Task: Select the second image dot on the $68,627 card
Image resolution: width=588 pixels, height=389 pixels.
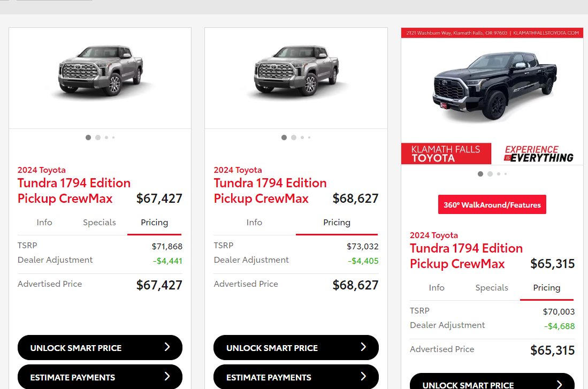Action: click(x=294, y=138)
